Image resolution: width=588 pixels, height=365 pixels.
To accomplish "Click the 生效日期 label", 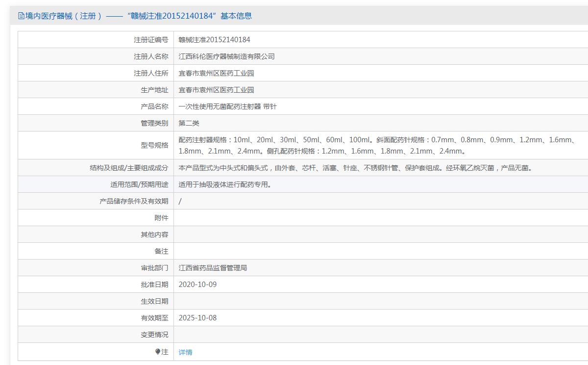I will pyautogui.click(x=154, y=301).
